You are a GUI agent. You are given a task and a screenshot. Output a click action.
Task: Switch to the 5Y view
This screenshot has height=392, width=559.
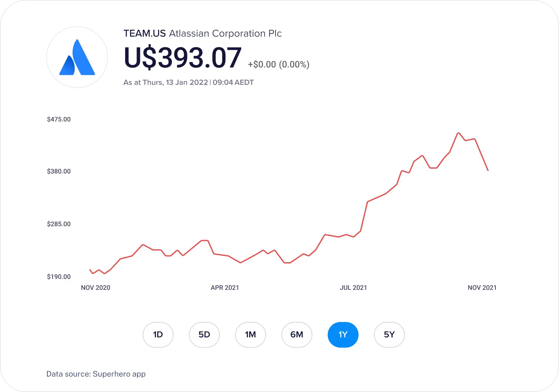click(x=389, y=334)
